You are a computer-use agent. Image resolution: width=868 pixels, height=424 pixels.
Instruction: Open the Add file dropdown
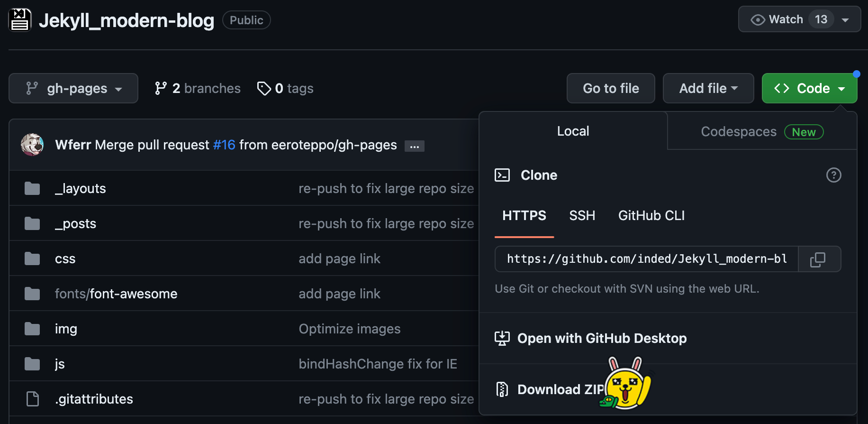pos(708,88)
